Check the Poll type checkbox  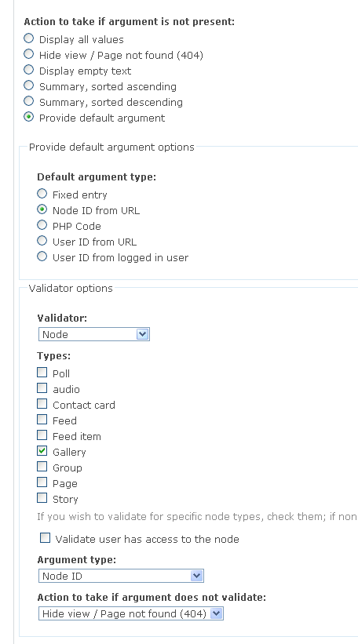tap(42, 373)
